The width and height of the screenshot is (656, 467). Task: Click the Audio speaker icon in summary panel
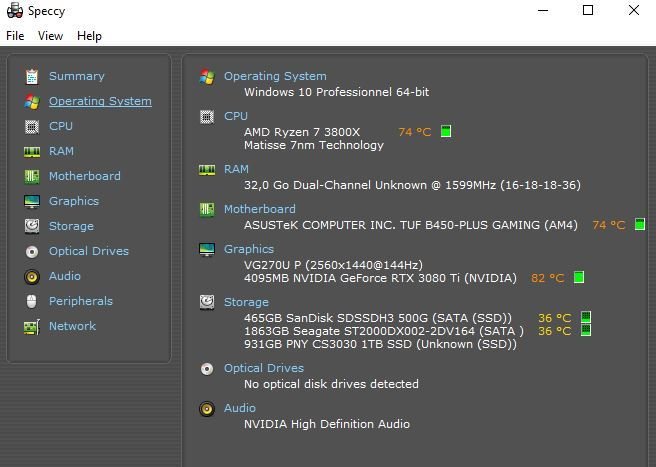[207, 409]
